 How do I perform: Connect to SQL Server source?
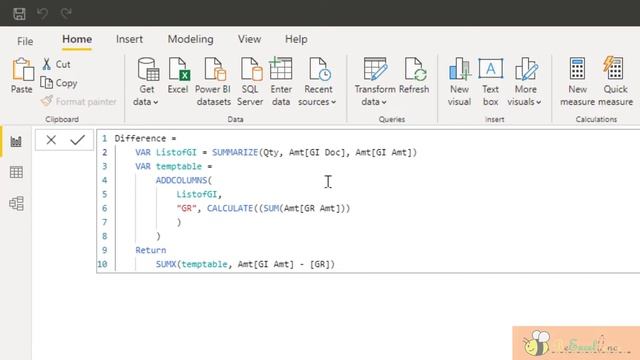pyautogui.click(x=250, y=82)
